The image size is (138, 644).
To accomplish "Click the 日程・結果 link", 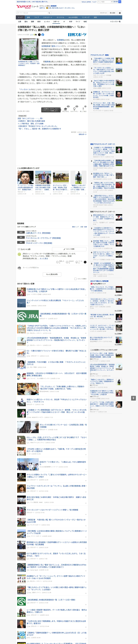I will [84, 227].
